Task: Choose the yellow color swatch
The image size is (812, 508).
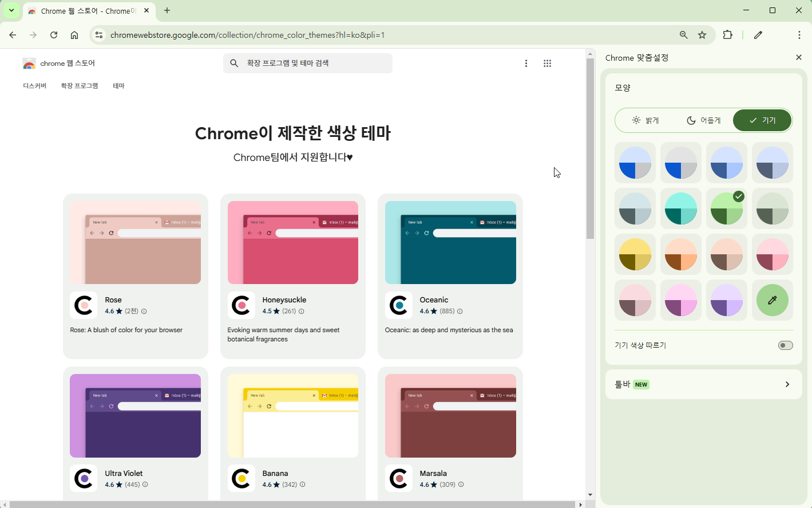Action: (x=635, y=254)
